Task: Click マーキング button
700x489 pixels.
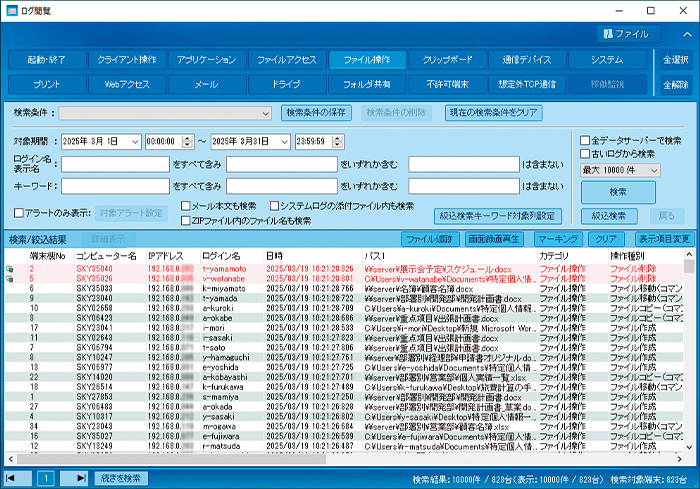Action: pos(558,239)
